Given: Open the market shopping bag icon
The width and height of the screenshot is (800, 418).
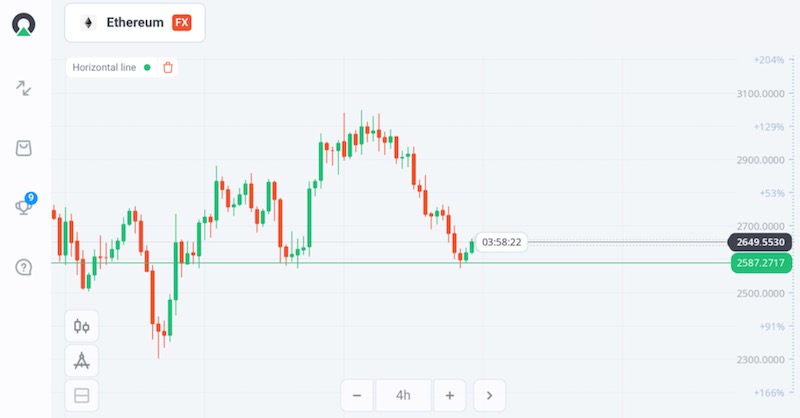Looking at the screenshot, I should (x=24, y=148).
